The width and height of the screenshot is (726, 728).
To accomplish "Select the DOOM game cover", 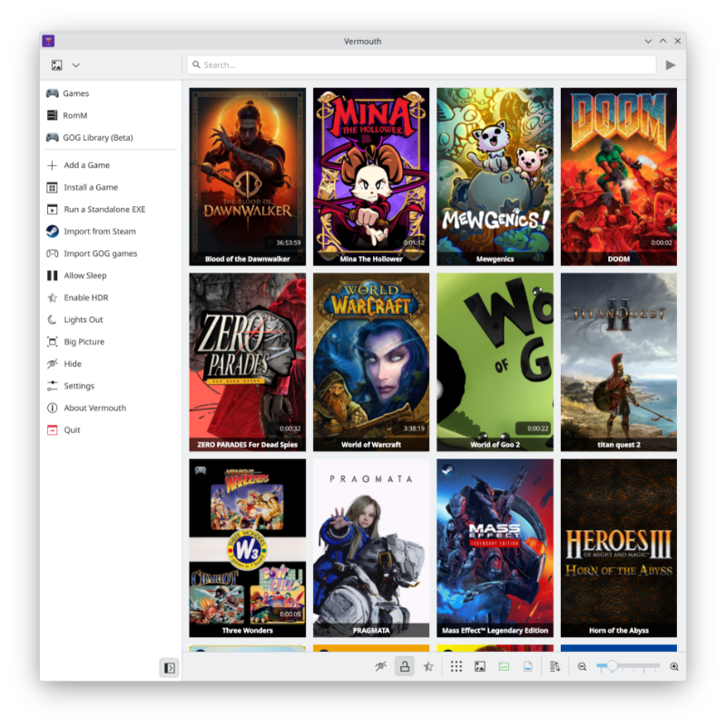I will (x=619, y=176).
